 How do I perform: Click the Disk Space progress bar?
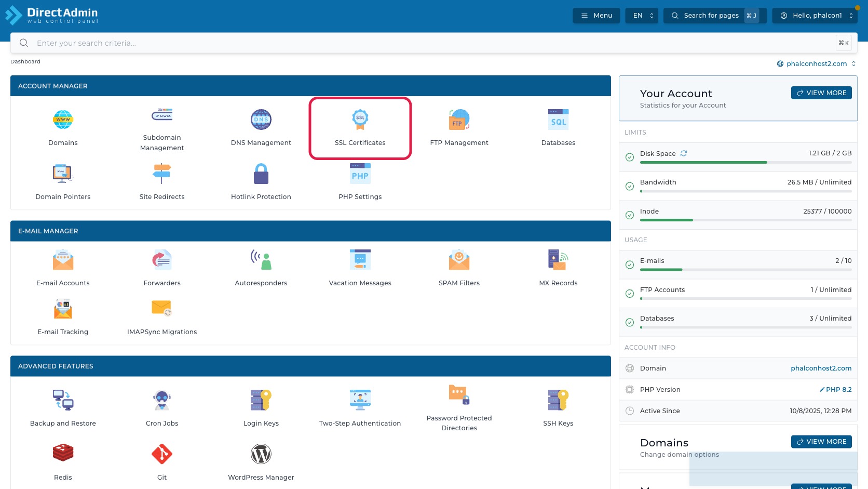[746, 163]
